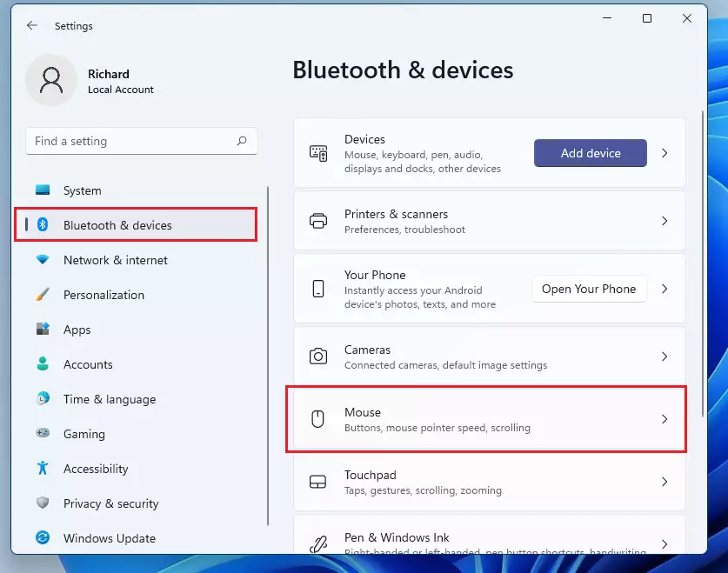Click the Network wifi icon
728x573 pixels.
[43, 259]
